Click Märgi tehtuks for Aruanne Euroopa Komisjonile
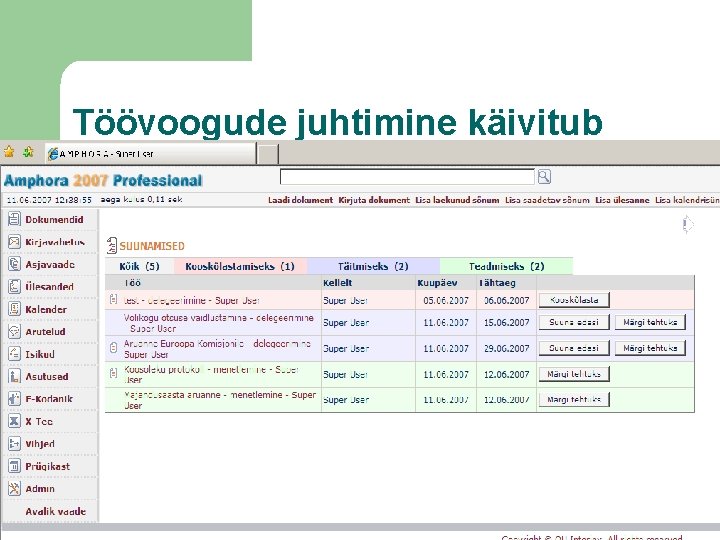Screen dimensions: 720x540 [x=650, y=348]
